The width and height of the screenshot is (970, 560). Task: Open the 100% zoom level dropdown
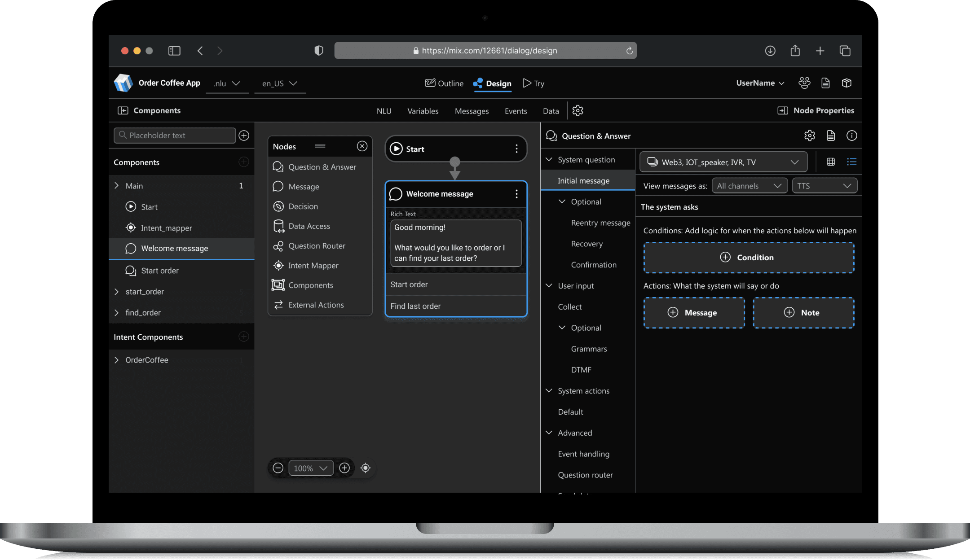[311, 468]
